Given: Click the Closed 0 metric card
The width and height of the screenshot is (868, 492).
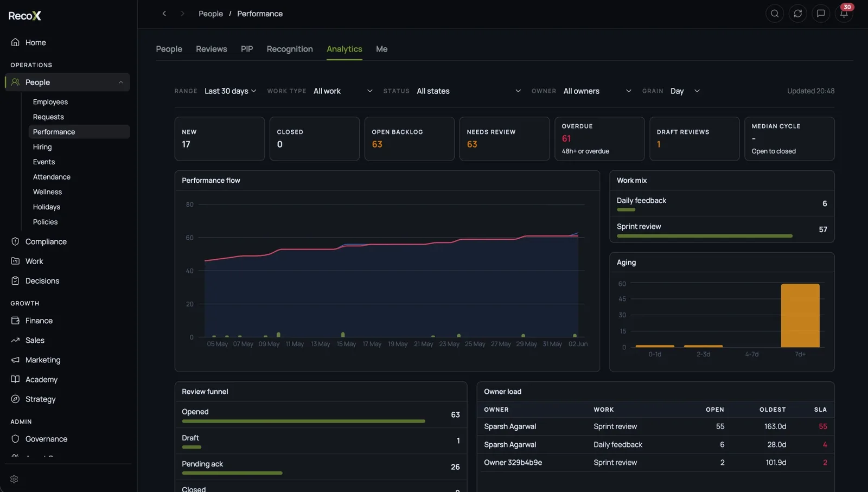Looking at the screenshot, I should [x=315, y=139].
